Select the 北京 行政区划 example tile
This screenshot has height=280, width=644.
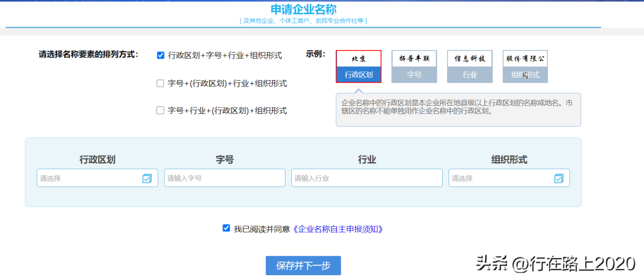[358, 67]
